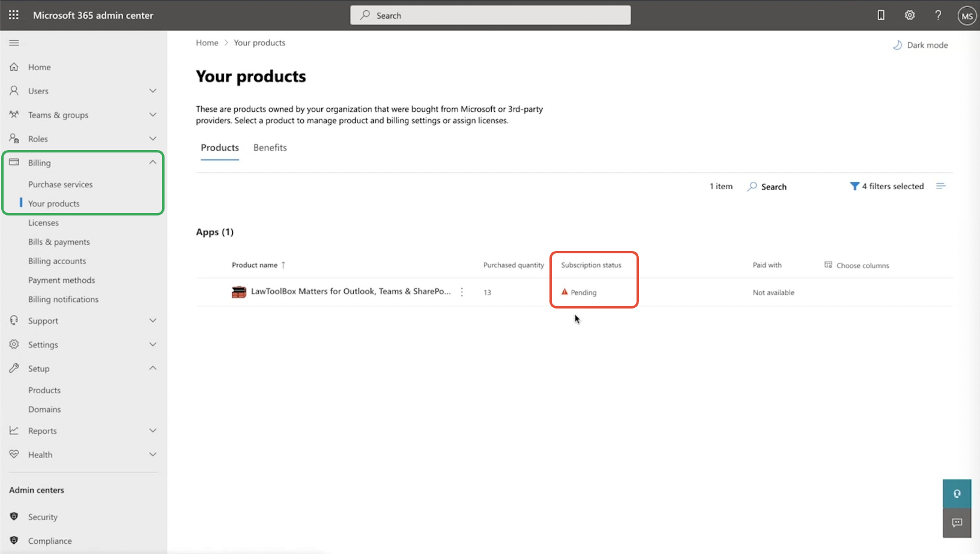This screenshot has height=554, width=980.
Task: Open the list view options icon
Action: coord(941,186)
